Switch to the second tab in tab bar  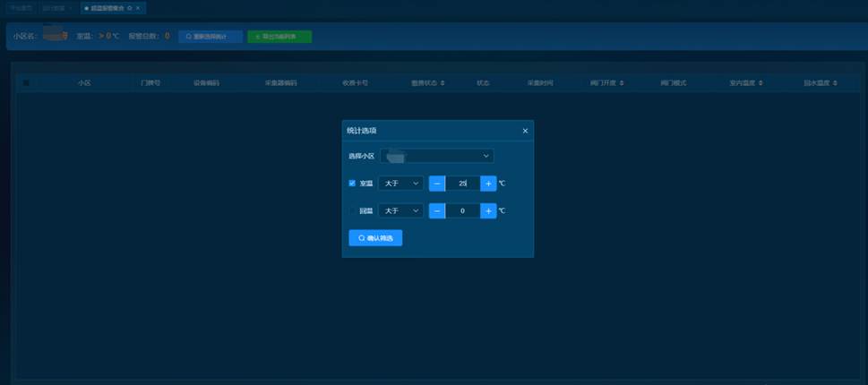click(56, 7)
